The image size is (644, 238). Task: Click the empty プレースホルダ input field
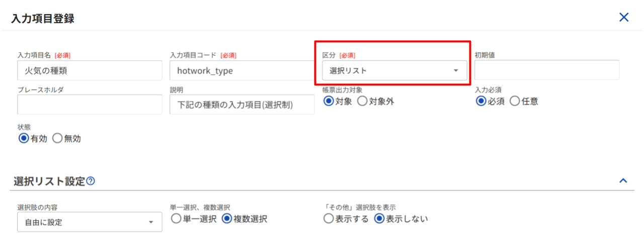coord(90,104)
